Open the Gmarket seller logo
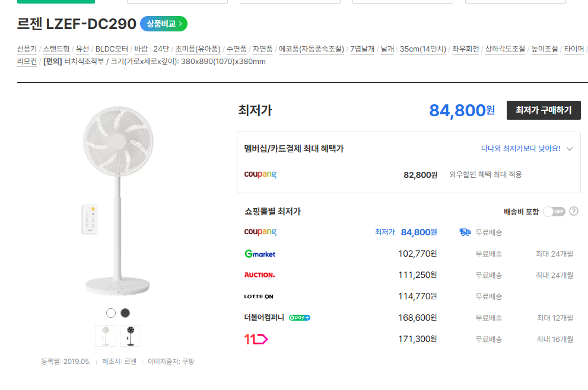The width and height of the screenshot is (588, 390). tap(260, 254)
